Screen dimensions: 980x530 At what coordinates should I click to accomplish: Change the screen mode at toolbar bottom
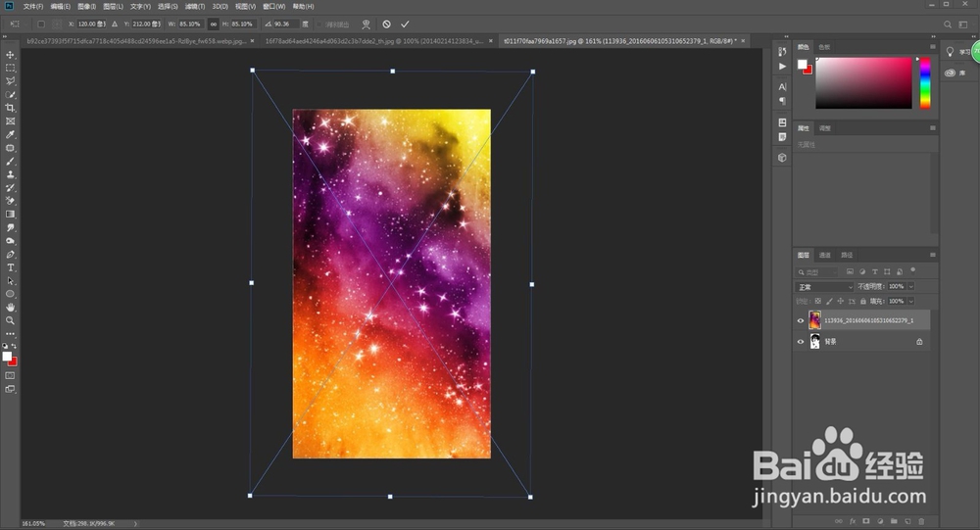[x=10, y=389]
